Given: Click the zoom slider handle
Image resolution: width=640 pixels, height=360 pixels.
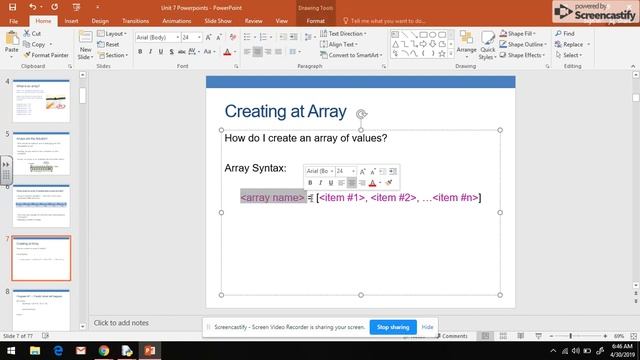Looking at the screenshot, I should tap(570, 336).
